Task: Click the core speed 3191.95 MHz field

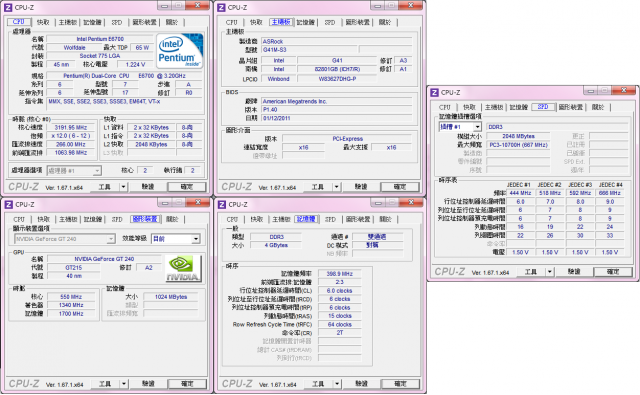Action: (x=70, y=127)
